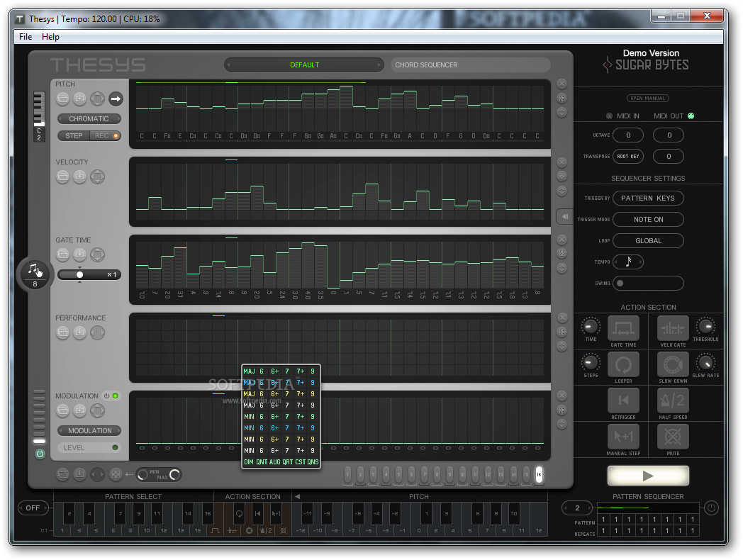Click the randomize dice icon in bottom toolbar
This screenshot has width=743, height=560.
click(x=115, y=474)
